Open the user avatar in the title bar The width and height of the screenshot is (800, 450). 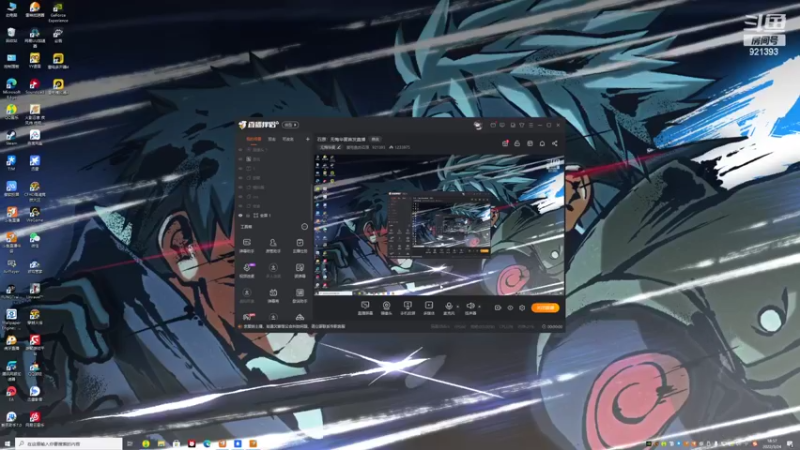[478, 125]
